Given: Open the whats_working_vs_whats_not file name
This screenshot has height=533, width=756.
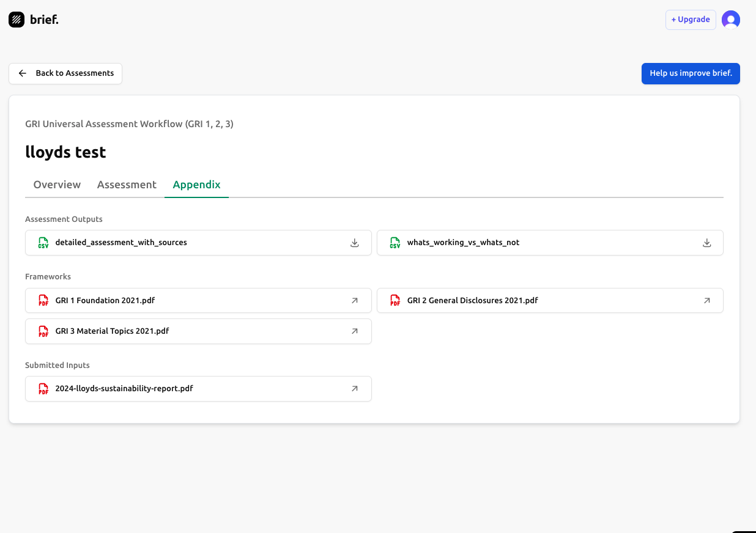Looking at the screenshot, I should click(463, 243).
